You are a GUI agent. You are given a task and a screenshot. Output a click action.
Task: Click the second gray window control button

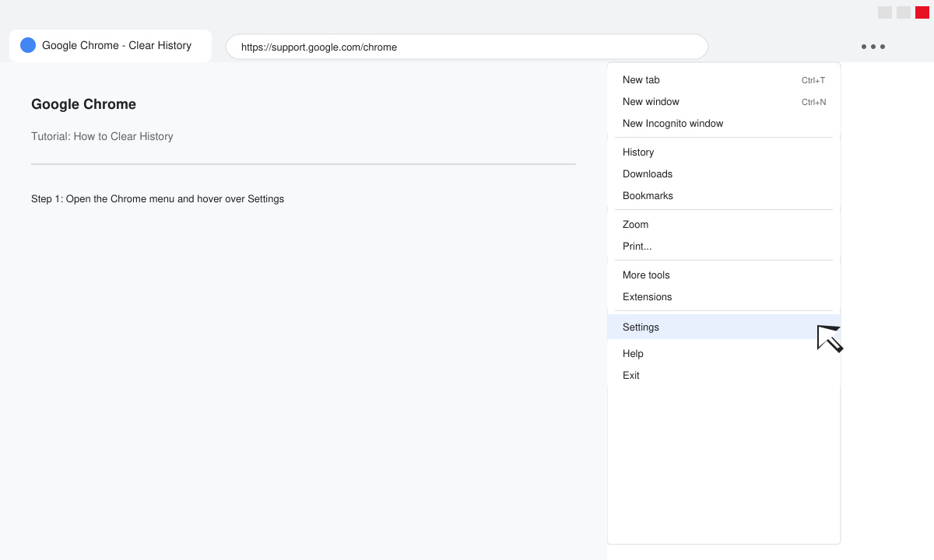[904, 12]
